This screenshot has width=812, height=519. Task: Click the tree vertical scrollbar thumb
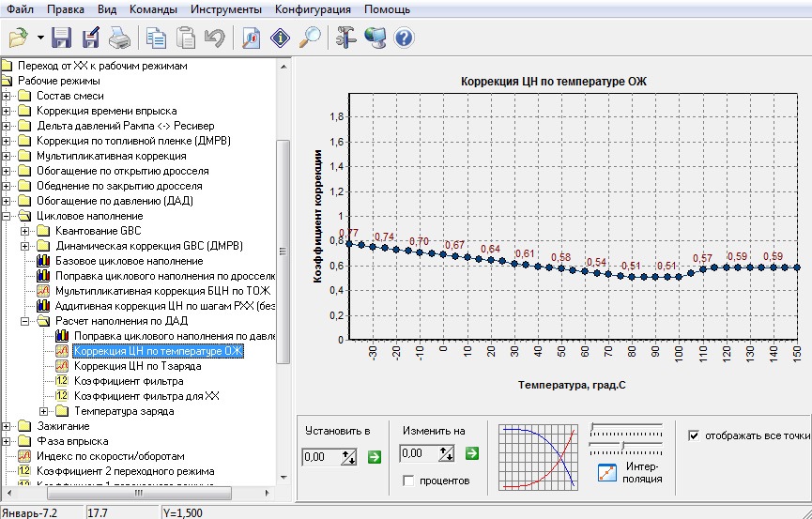point(283,252)
